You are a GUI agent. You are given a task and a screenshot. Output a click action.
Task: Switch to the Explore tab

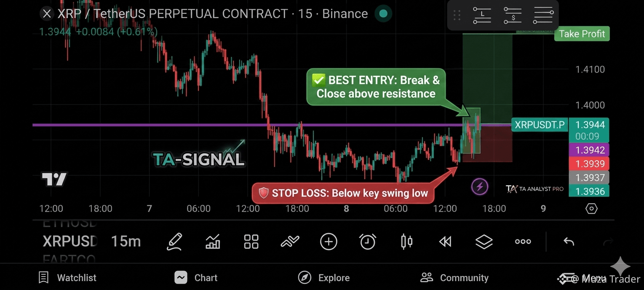(324, 278)
